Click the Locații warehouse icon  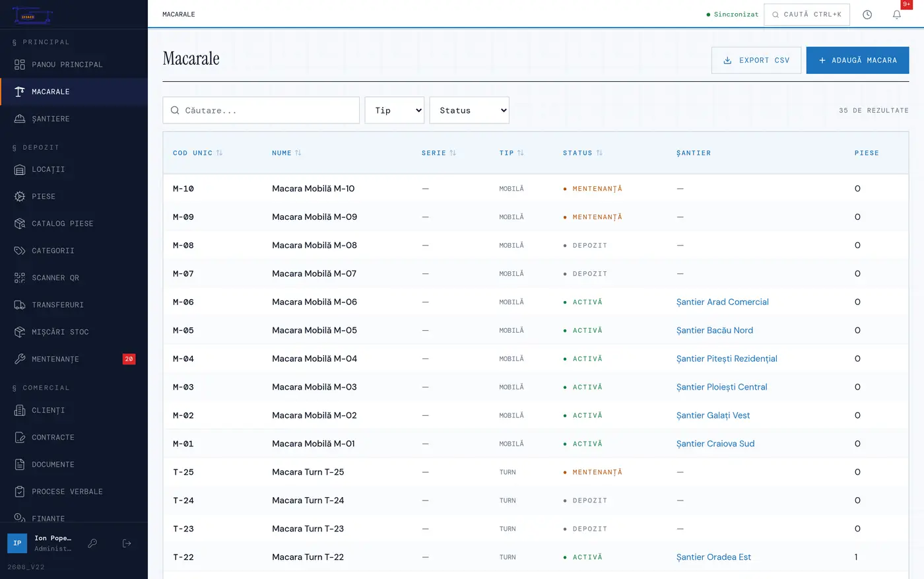[20, 170]
